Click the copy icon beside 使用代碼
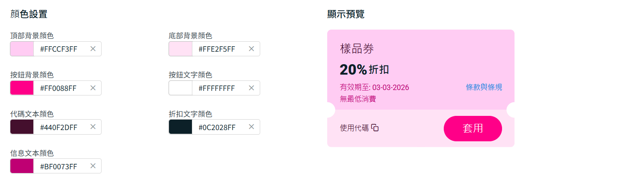 [x=375, y=128]
